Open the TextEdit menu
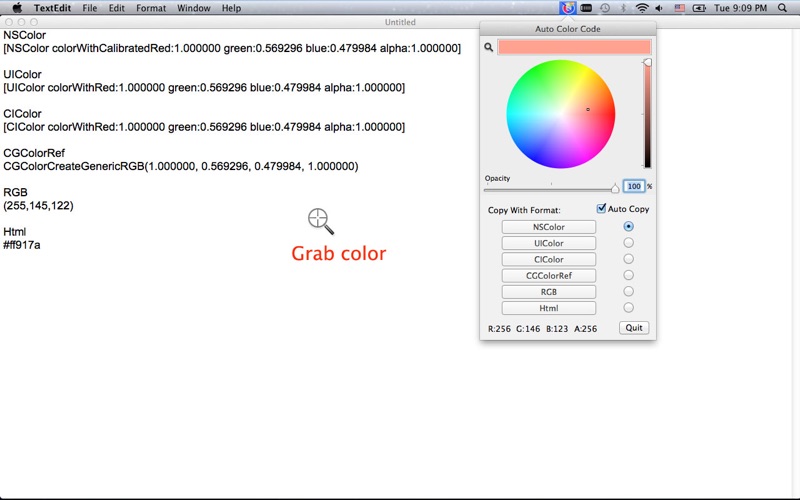 click(x=52, y=8)
